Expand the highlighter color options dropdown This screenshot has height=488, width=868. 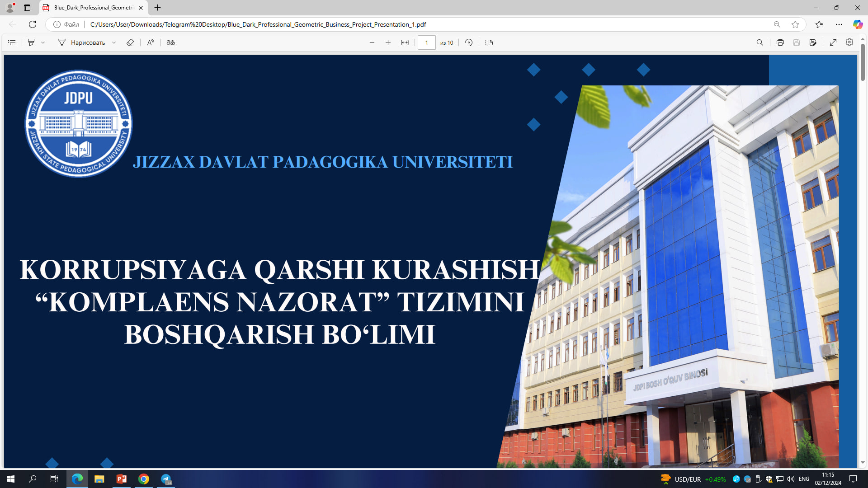point(43,42)
